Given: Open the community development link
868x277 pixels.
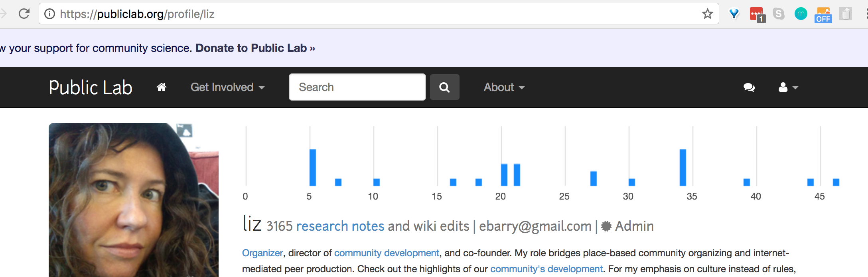Looking at the screenshot, I should (387, 253).
